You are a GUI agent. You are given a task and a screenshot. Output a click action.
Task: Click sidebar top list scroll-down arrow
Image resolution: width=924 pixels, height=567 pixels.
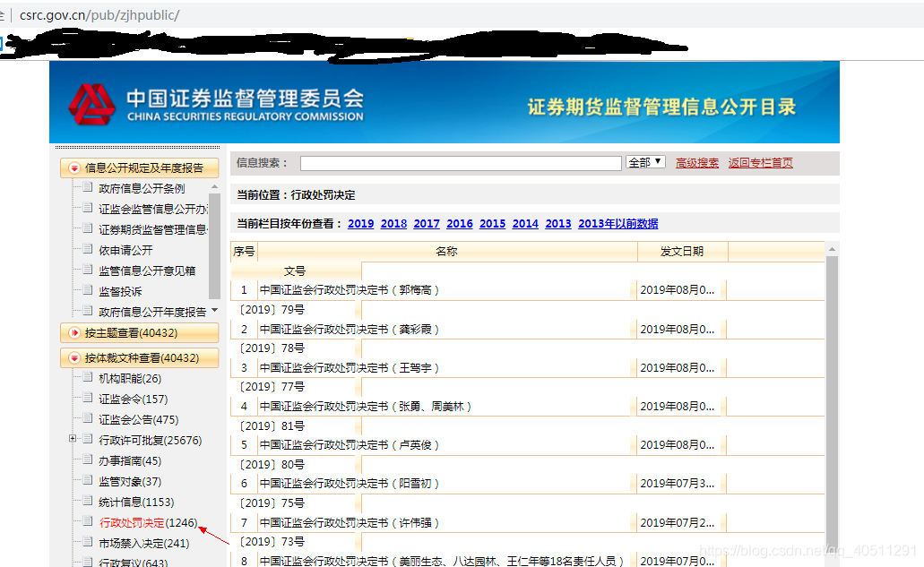[x=214, y=310]
